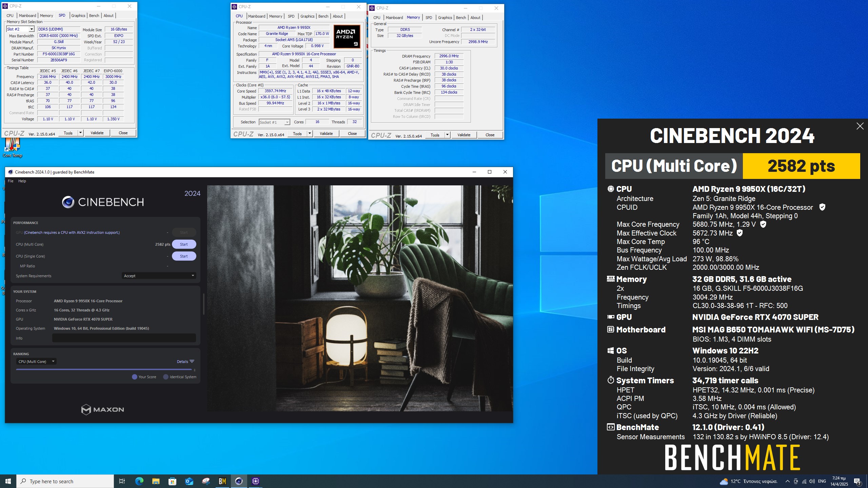Image resolution: width=868 pixels, height=488 pixels.
Task: Open network settings from system tray
Action: [x=804, y=481]
